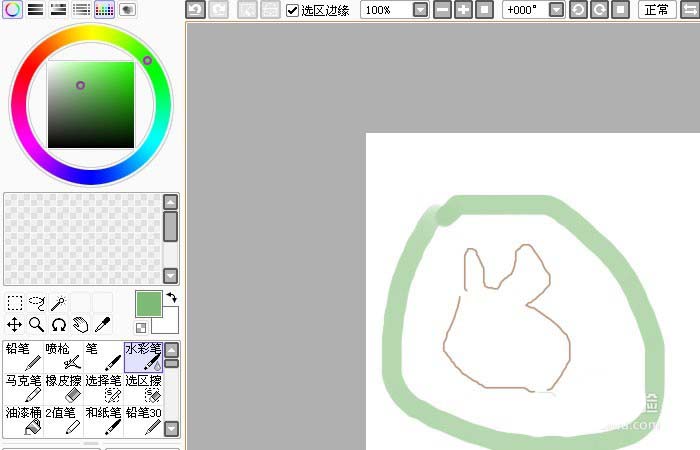This screenshot has width=700, height=450.
Task: Select the eyedropper tool
Action: [x=102, y=325]
